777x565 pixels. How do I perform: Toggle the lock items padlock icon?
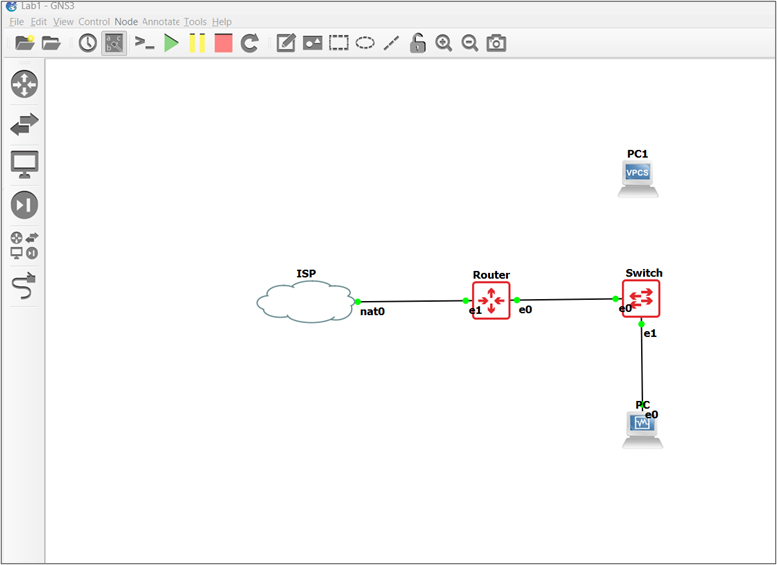point(418,43)
